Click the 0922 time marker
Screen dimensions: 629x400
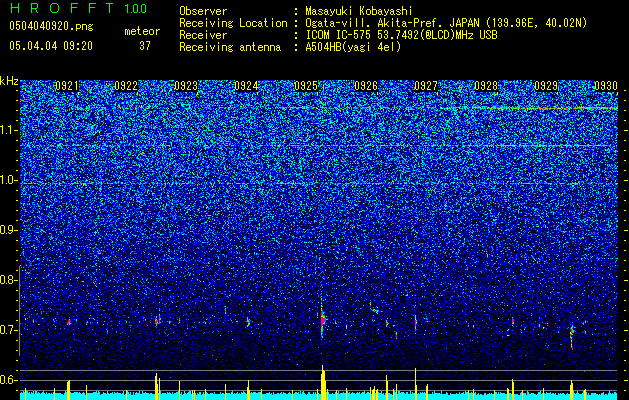126,86
